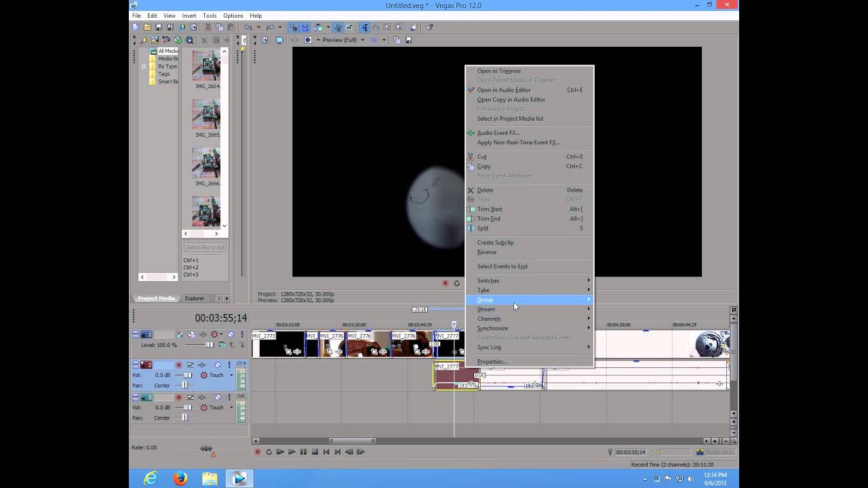Click the track 2 Vol slider
The height and width of the screenshot is (488, 868).
pyautogui.click(x=188, y=375)
